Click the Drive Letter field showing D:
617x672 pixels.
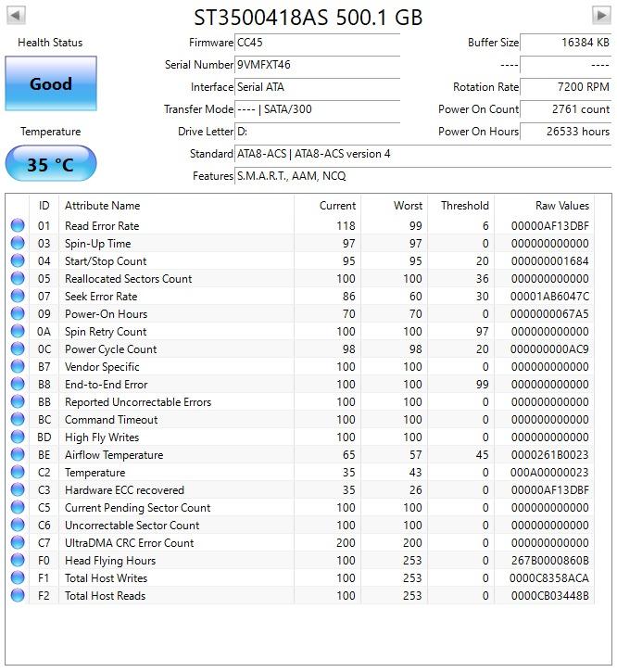317,132
